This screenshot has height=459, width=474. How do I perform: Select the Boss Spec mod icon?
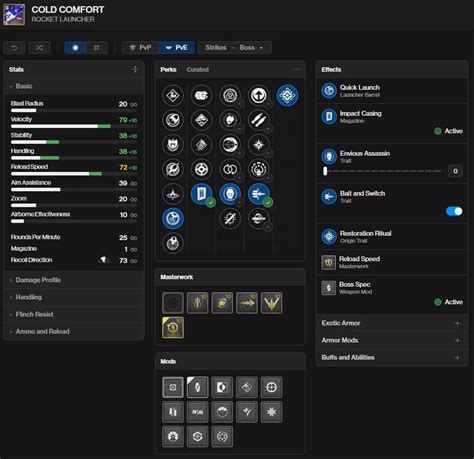tap(197, 387)
